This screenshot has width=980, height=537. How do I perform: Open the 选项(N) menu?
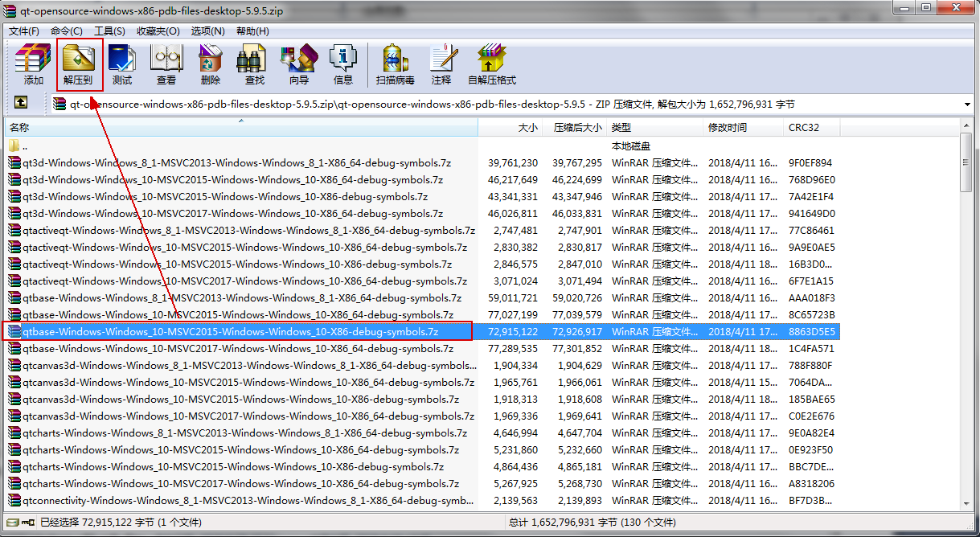(x=207, y=31)
